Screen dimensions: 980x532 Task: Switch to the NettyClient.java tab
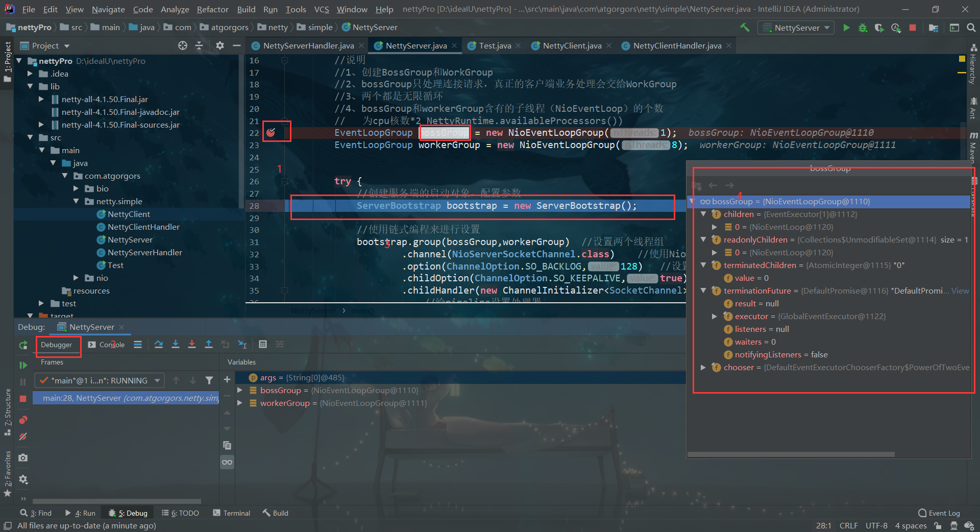[x=572, y=45]
